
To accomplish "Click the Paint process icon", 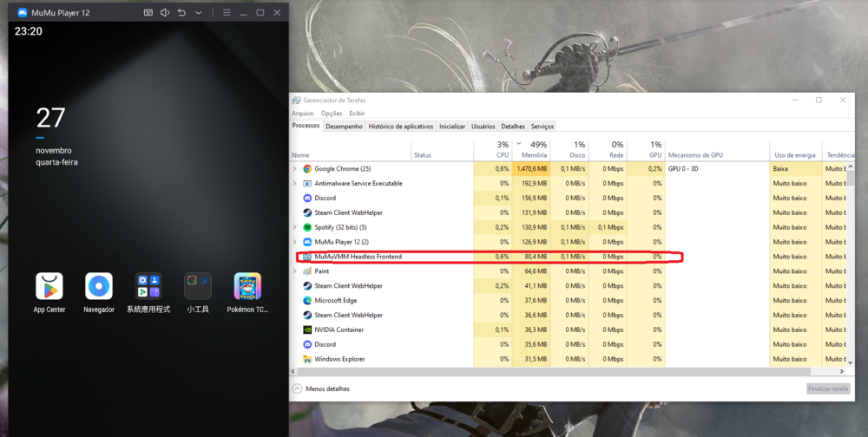I will pyautogui.click(x=307, y=271).
